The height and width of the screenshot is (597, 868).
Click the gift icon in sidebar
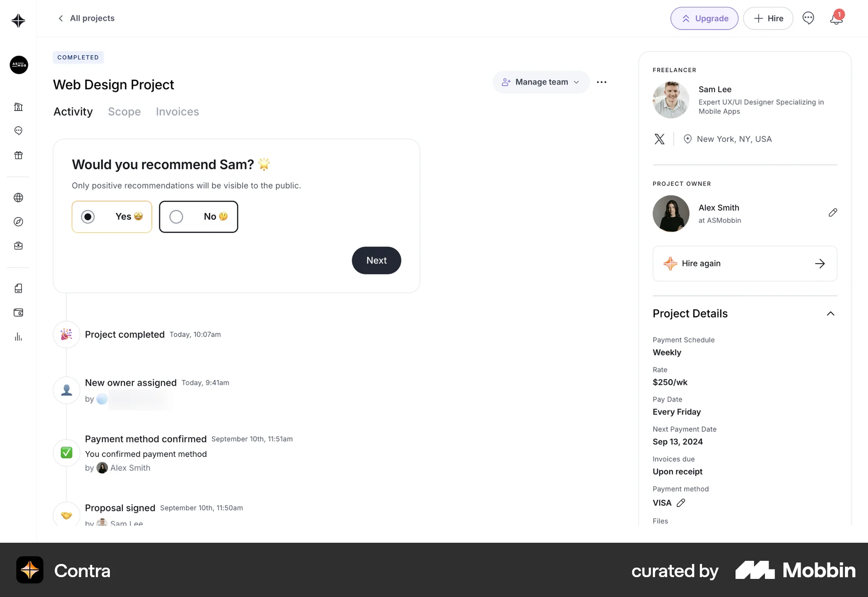[x=19, y=155]
